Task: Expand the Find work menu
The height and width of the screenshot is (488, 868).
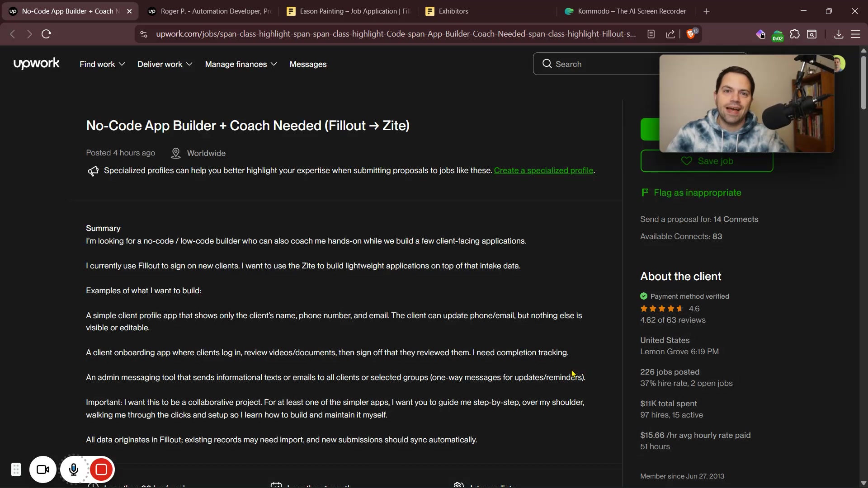Action: tap(102, 64)
